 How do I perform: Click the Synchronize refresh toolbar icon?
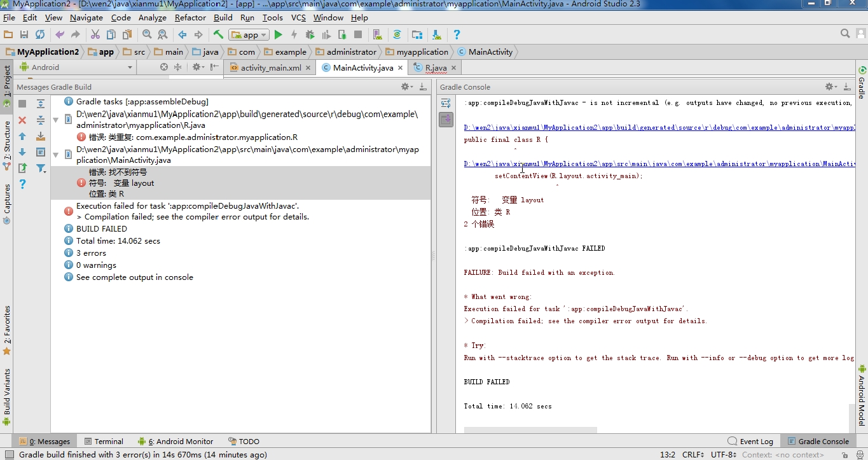click(x=40, y=34)
